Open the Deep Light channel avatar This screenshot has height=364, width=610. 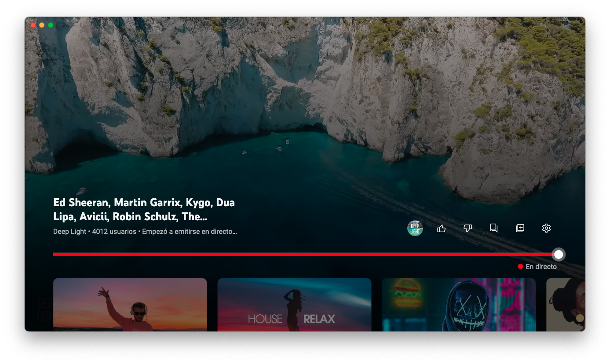tap(415, 228)
